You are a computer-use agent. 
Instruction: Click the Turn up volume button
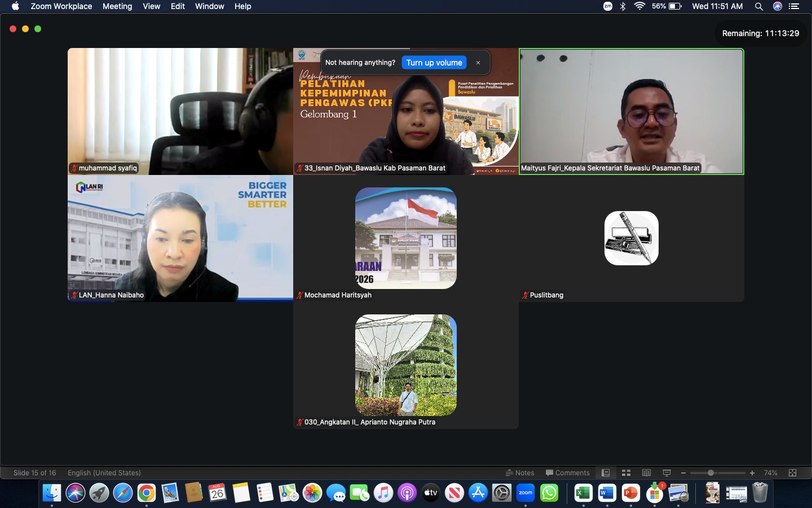tap(434, 63)
